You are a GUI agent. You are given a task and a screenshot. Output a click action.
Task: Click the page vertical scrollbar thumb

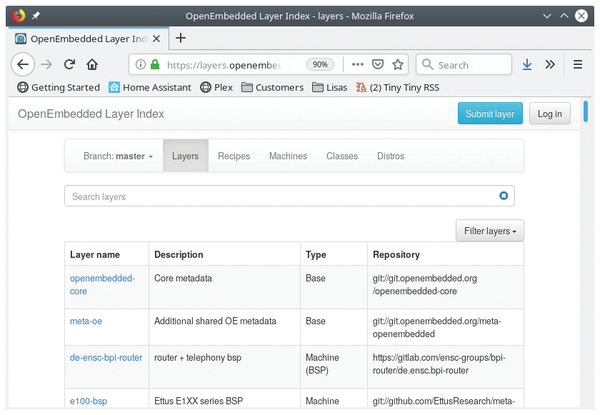coord(585,111)
